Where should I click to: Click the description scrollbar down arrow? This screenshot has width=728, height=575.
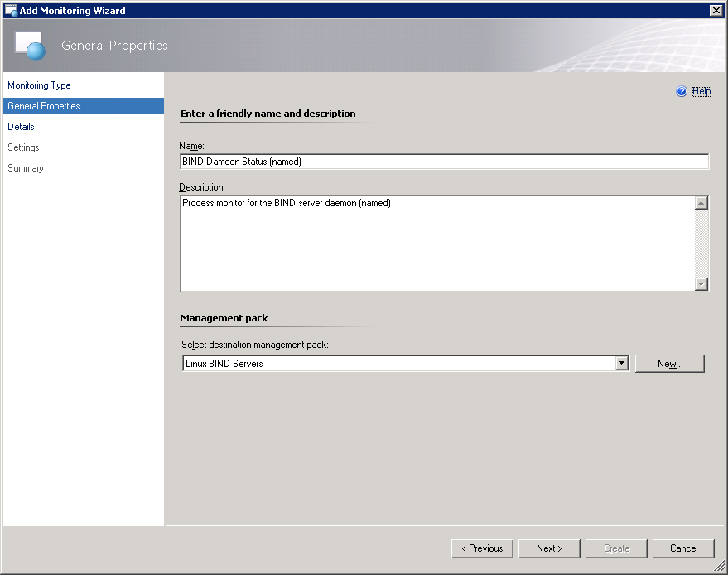701,284
